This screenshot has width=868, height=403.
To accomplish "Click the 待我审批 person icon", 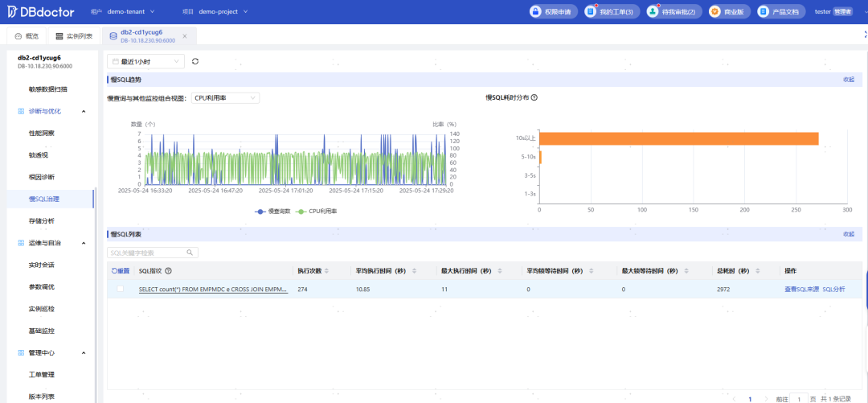I will point(654,11).
